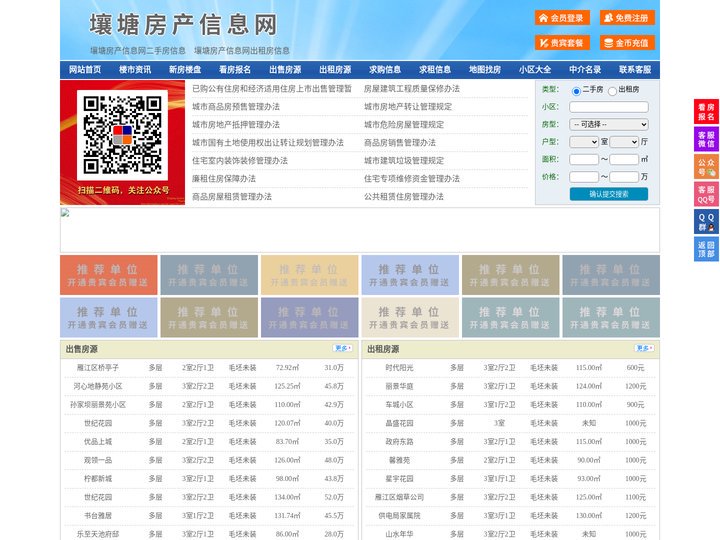Click the 免费注册 free registration button
The image size is (720, 540).
627,18
